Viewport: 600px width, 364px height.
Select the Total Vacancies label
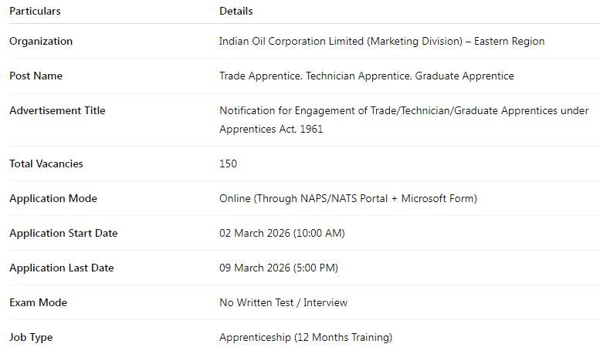(x=46, y=164)
